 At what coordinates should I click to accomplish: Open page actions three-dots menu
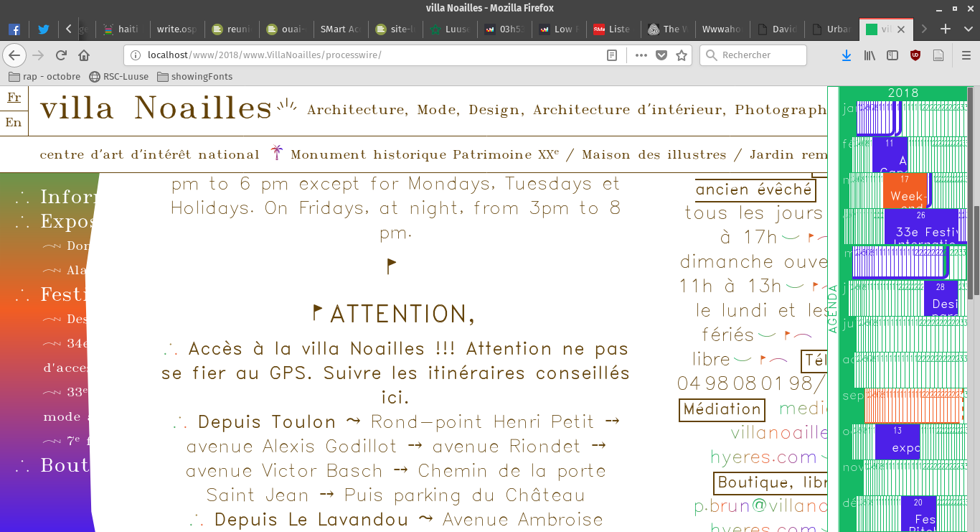click(641, 55)
